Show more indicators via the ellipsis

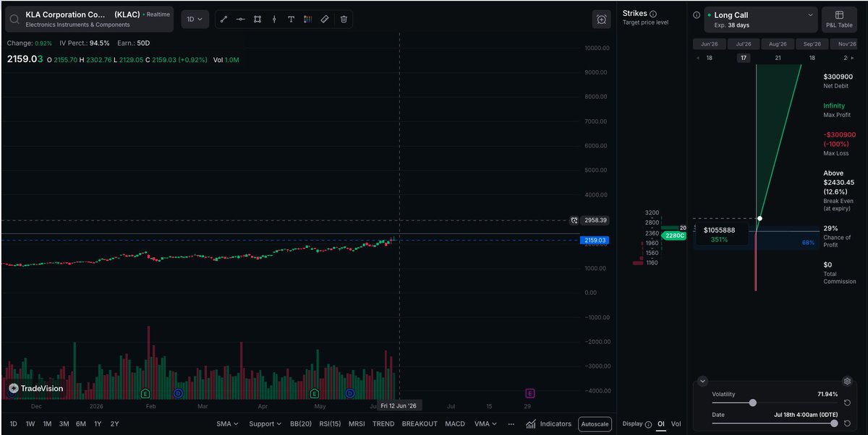(x=513, y=424)
